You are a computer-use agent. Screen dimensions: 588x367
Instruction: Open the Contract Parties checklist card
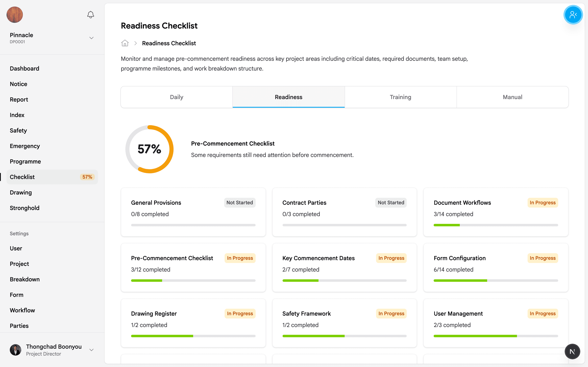(x=344, y=212)
